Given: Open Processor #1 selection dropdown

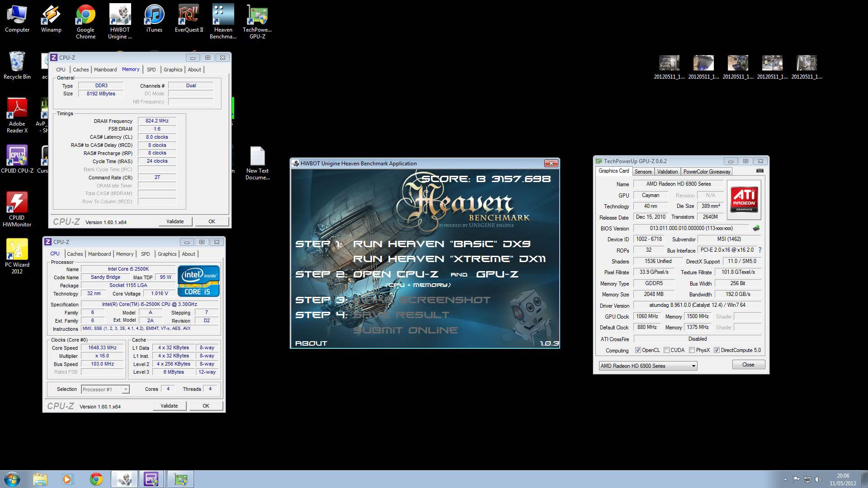Looking at the screenshot, I should (x=105, y=389).
